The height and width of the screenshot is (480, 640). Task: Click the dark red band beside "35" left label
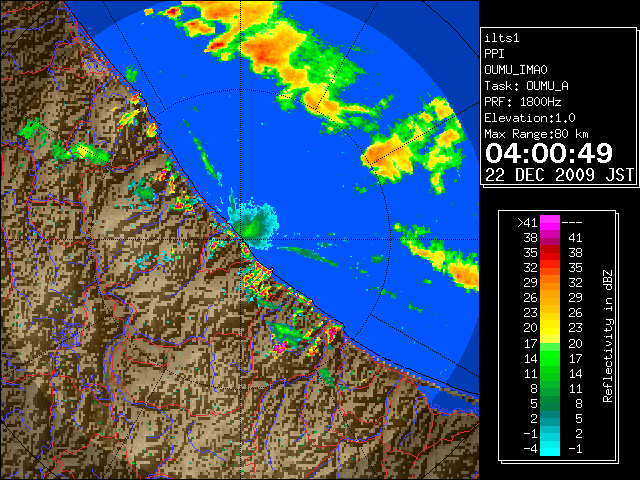pyautogui.click(x=550, y=253)
